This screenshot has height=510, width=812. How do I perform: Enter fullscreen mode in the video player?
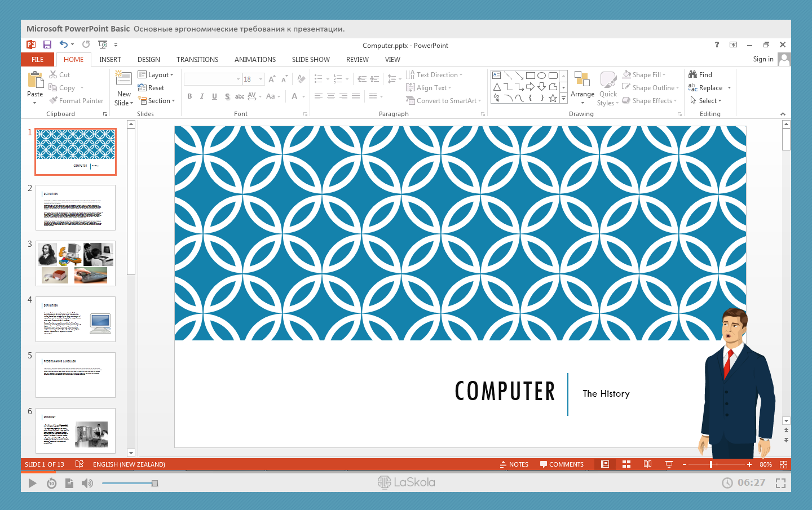point(780,483)
